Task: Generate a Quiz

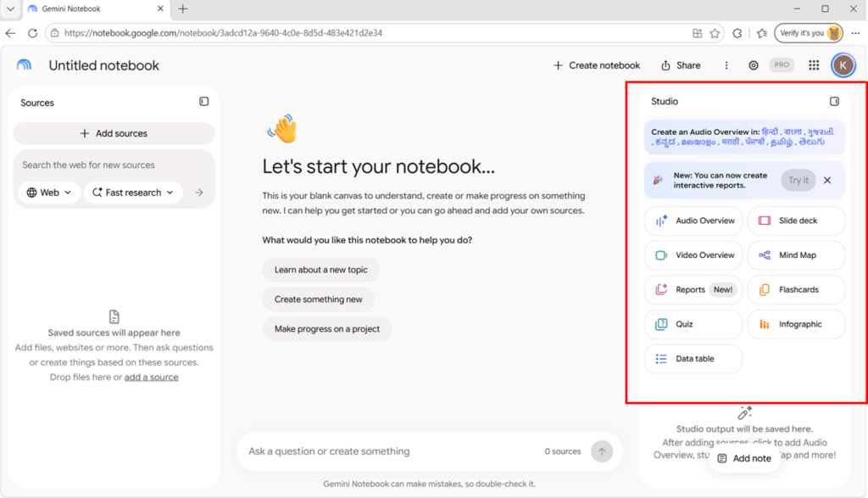Action: pyautogui.click(x=693, y=324)
